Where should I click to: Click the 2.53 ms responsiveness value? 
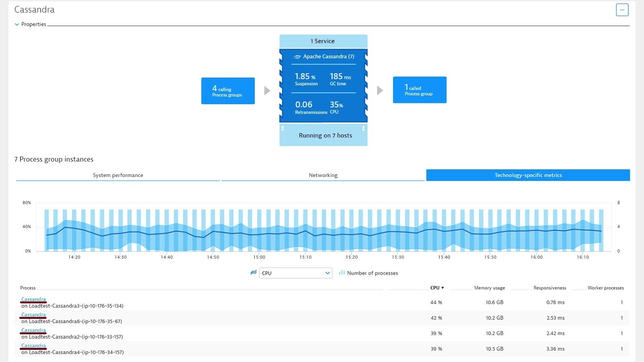click(x=555, y=318)
